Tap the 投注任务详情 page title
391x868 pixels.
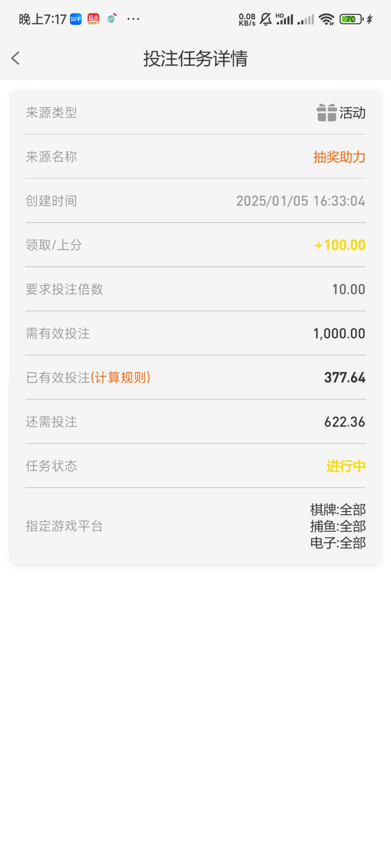(x=195, y=59)
